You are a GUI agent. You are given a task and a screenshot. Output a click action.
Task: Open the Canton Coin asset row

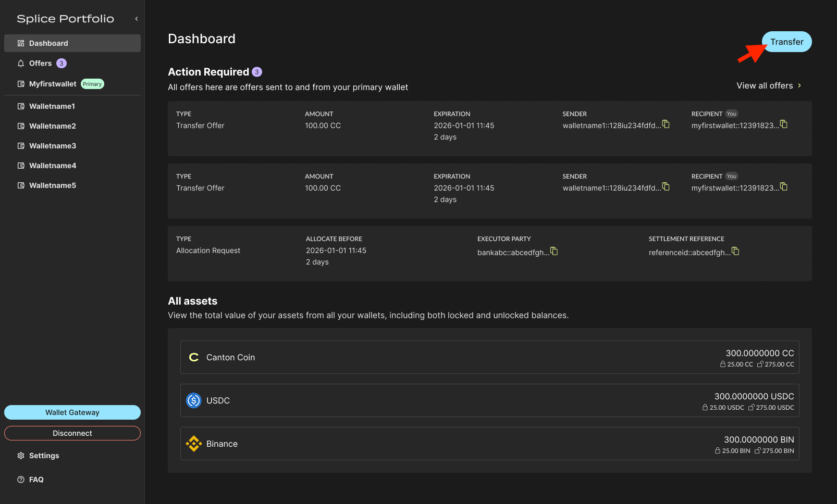tap(490, 357)
